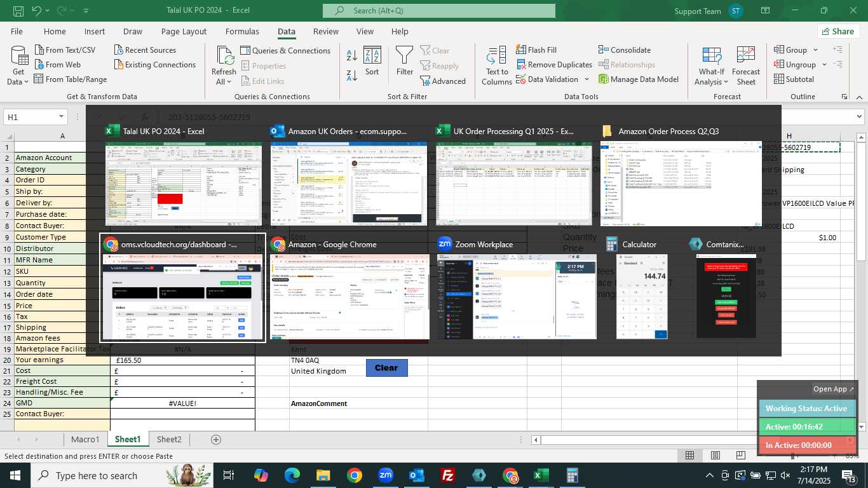Image resolution: width=868 pixels, height=488 pixels.
Task: Click the Share button
Action: point(837,31)
